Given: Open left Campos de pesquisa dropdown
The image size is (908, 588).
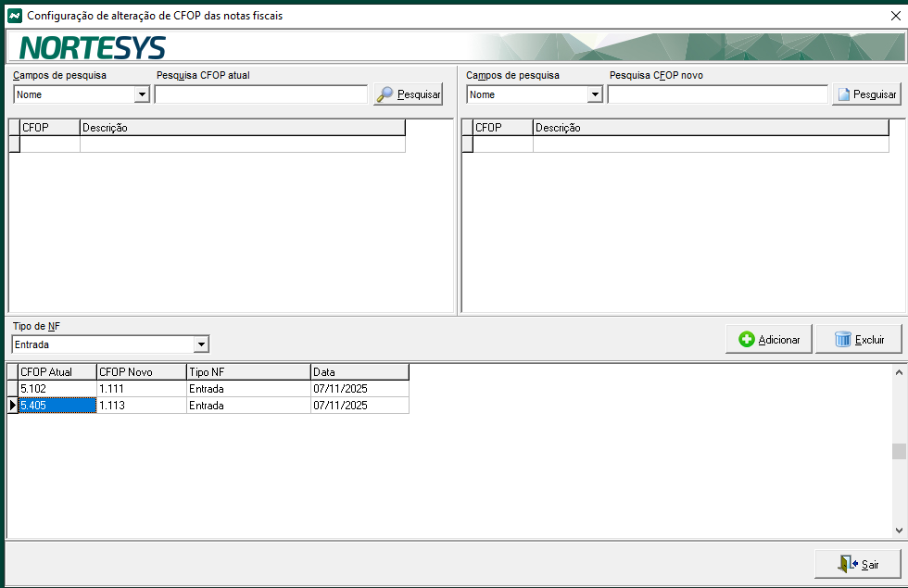Looking at the screenshot, I should (x=142, y=94).
